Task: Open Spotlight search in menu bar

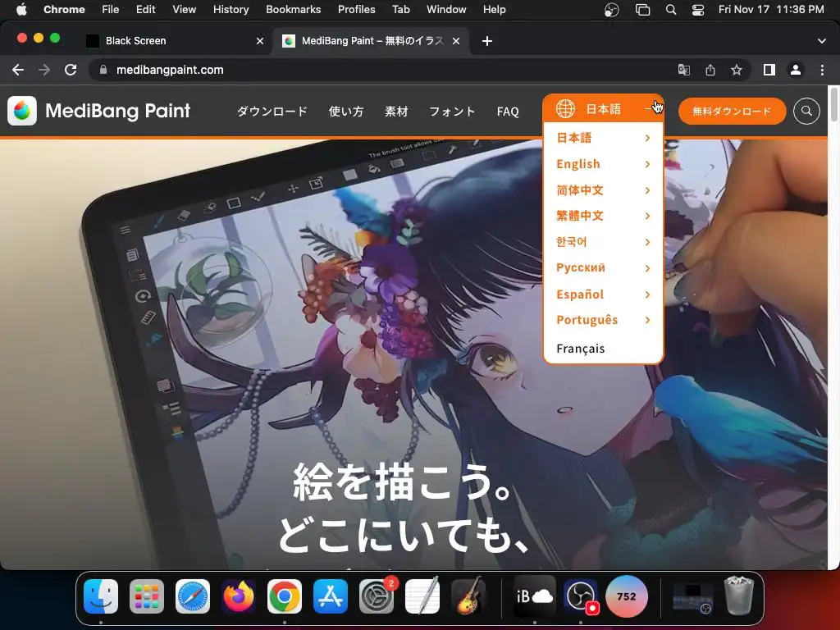Action: pyautogui.click(x=671, y=10)
